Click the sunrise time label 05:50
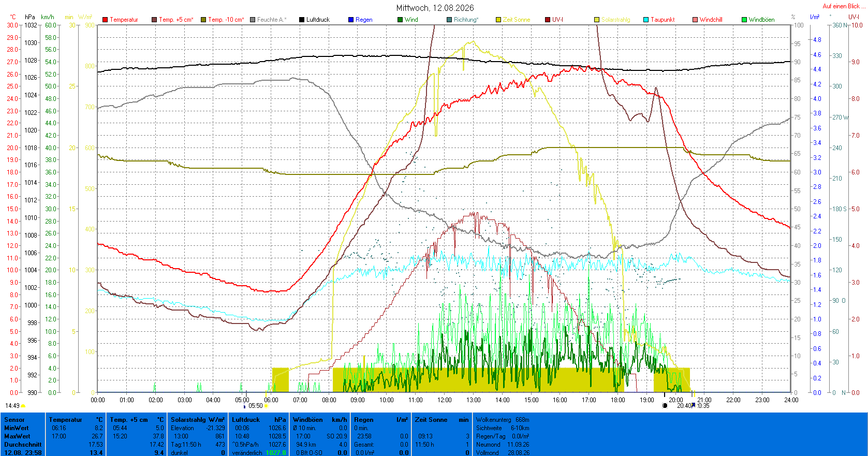This screenshot has width=868, height=456. tap(256, 406)
